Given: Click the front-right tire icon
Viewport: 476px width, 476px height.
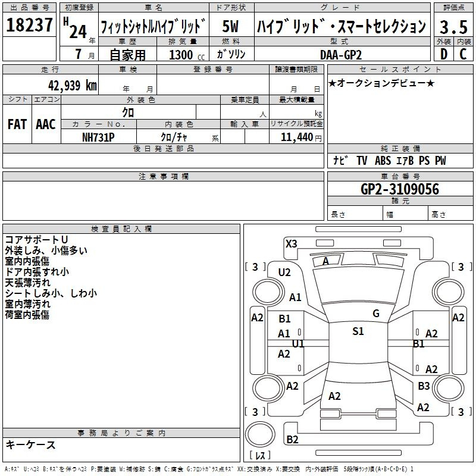Looking at the screenshot, I should (449, 292).
